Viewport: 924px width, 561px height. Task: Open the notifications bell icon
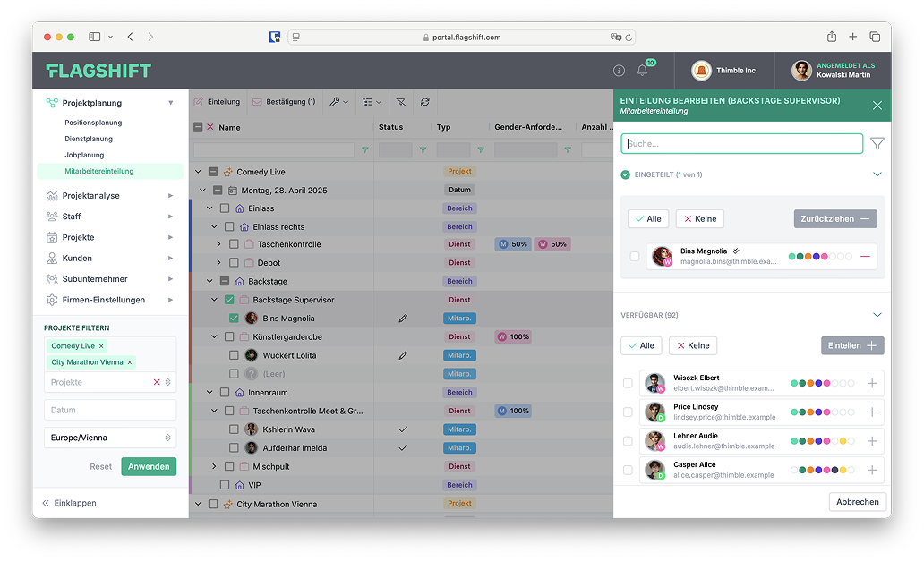point(642,71)
